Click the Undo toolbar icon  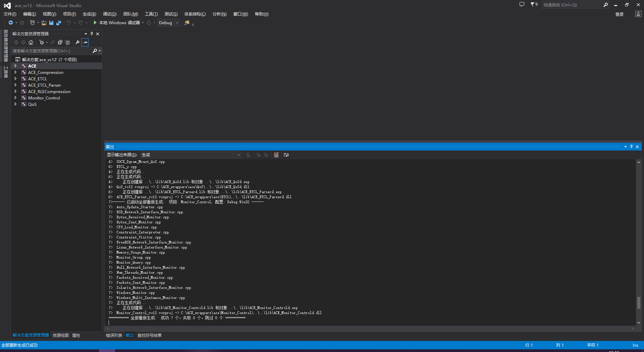pyautogui.click(x=68, y=23)
